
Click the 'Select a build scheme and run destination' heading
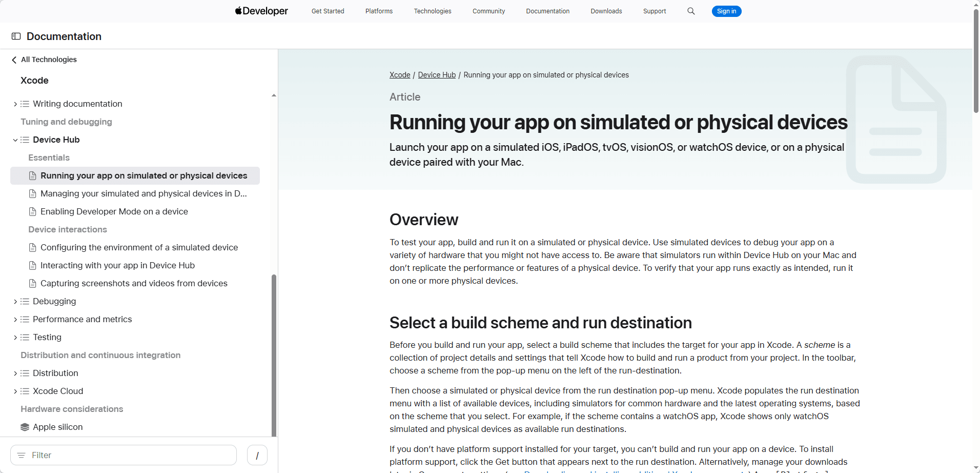(x=541, y=323)
